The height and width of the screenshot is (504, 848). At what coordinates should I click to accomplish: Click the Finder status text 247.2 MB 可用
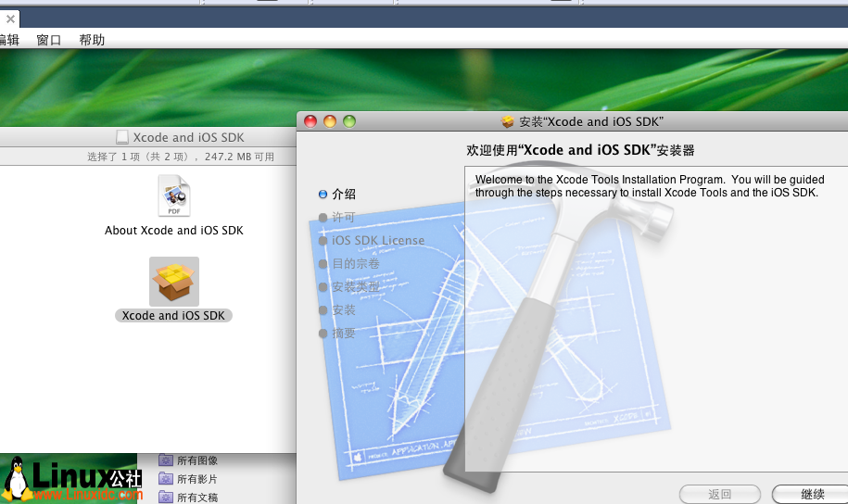(x=240, y=157)
